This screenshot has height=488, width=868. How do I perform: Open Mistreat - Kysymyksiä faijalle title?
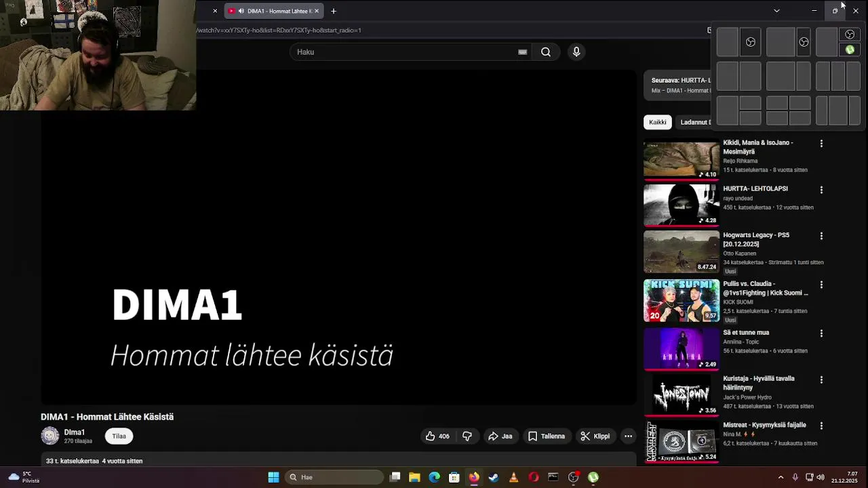pos(764,425)
